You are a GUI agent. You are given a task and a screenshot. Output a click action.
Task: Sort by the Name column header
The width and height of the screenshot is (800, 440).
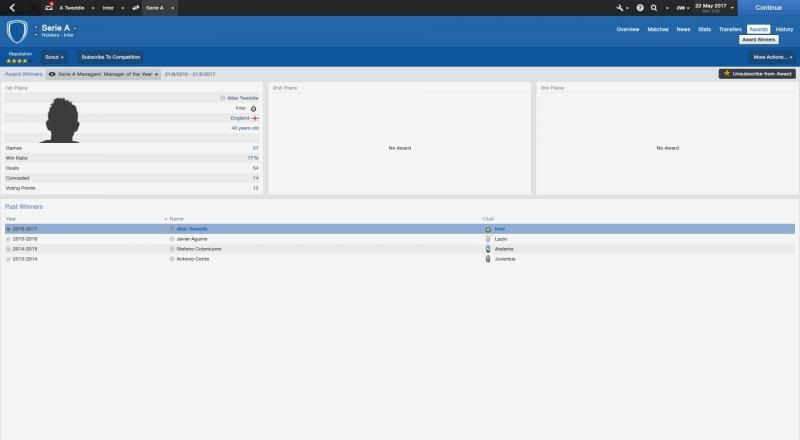[x=177, y=219]
